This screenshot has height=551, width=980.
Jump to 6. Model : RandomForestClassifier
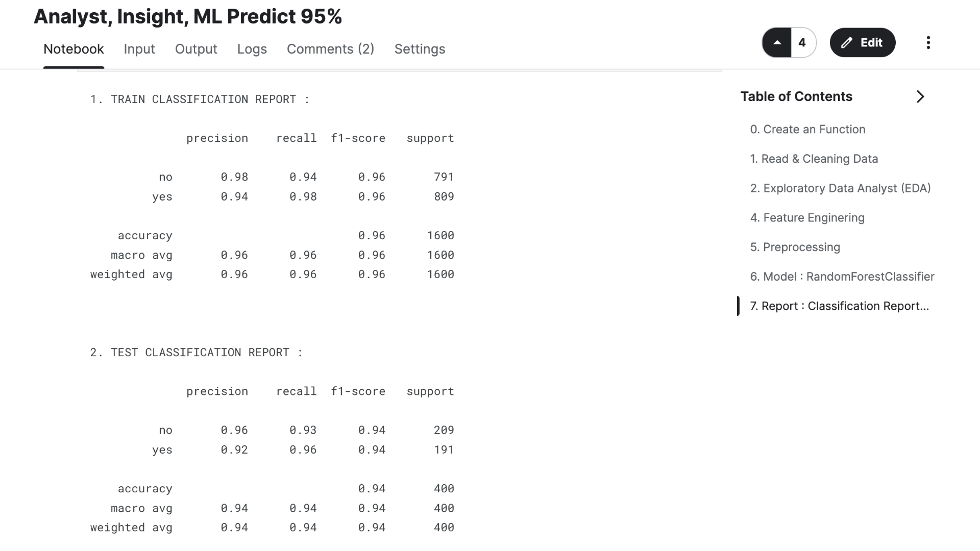tap(842, 277)
